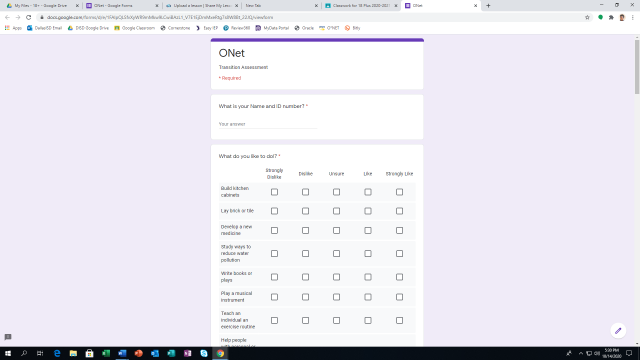Open File Explorer from taskbar
The width and height of the screenshot is (640, 360).
(x=73, y=353)
